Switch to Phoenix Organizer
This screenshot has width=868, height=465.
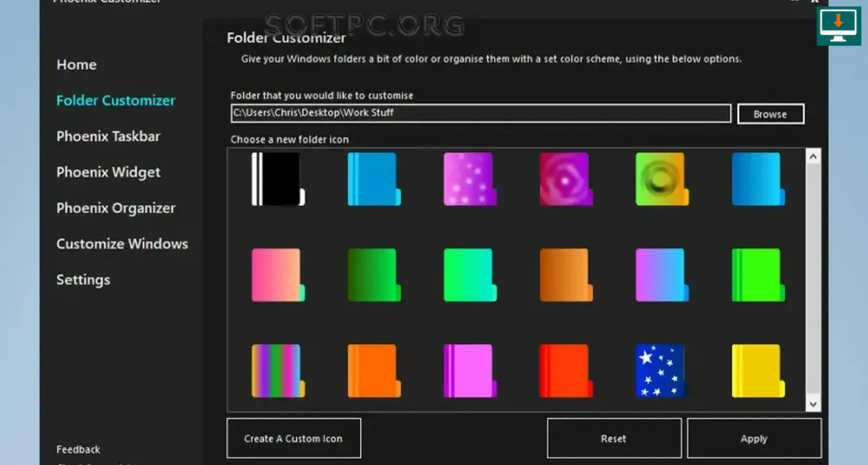coord(116,208)
